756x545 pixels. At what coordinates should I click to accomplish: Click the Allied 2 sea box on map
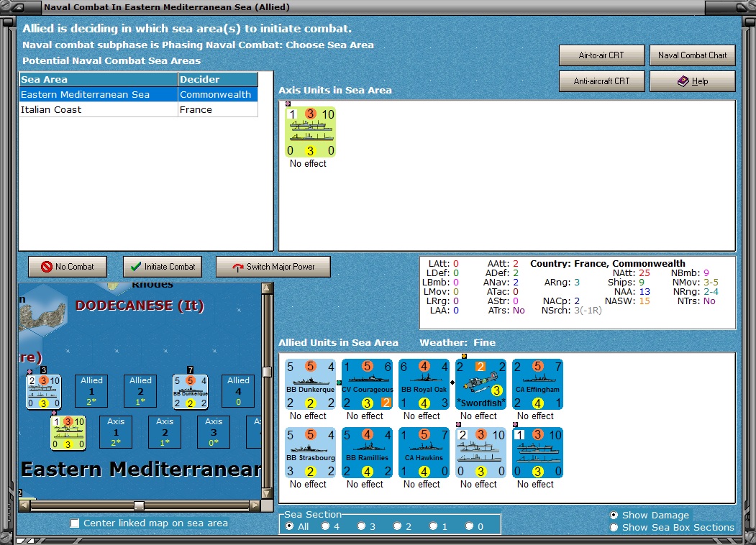pyautogui.click(x=140, y=391)
